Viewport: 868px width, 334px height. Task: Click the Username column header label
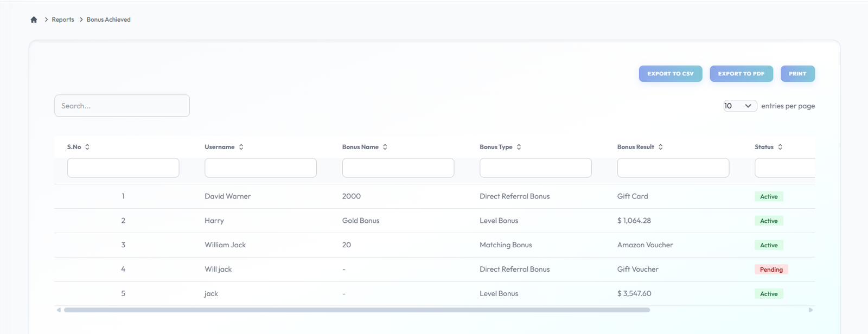point(220,147)
